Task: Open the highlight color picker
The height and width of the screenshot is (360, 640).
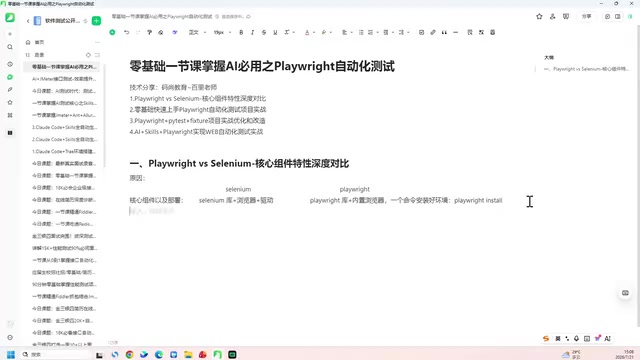Action: 326,32
